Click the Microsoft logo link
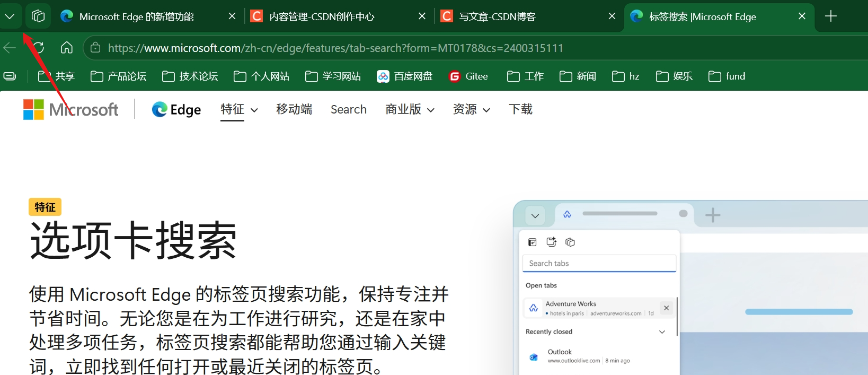The width and height of the screenshot is (868, 375). tap(70, 110)
